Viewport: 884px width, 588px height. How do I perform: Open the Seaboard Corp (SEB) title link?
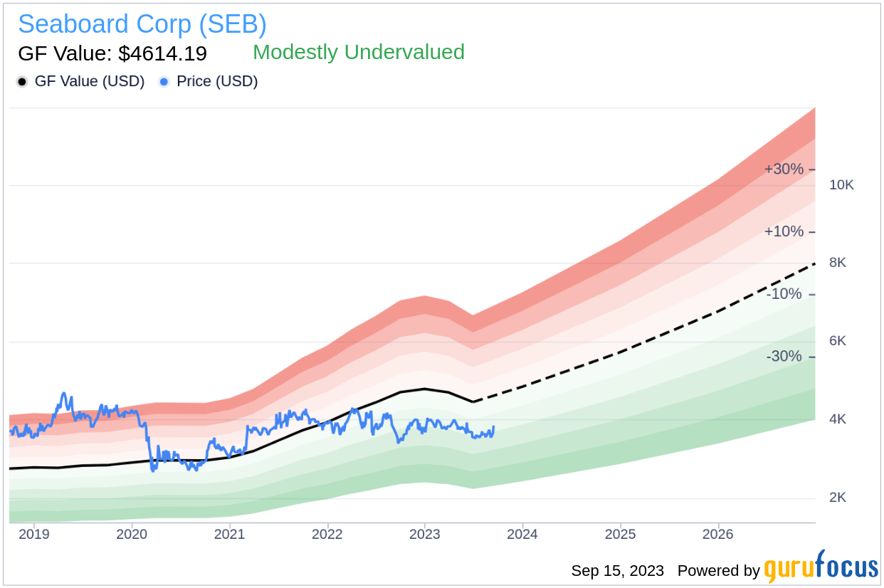tap(142, 24)
